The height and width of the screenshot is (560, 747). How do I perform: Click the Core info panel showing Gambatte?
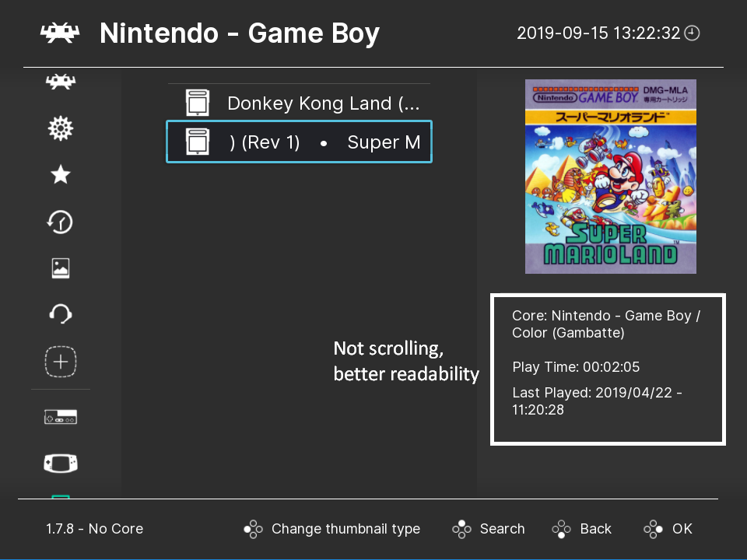[608, 369]
